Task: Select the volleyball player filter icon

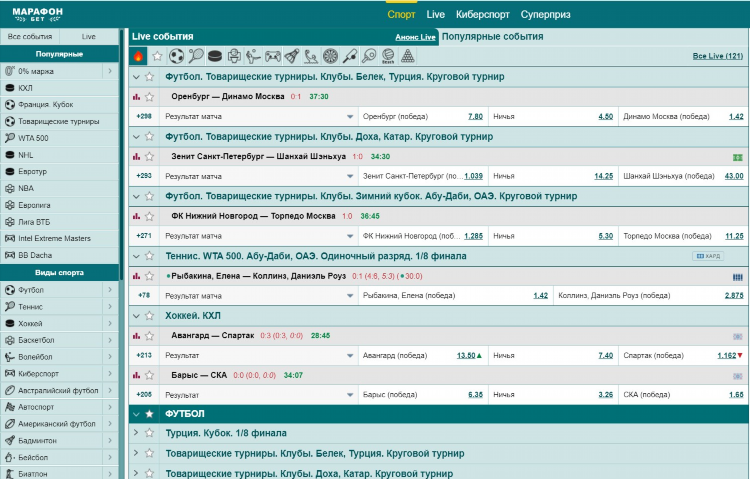Action: pos(253,56)
